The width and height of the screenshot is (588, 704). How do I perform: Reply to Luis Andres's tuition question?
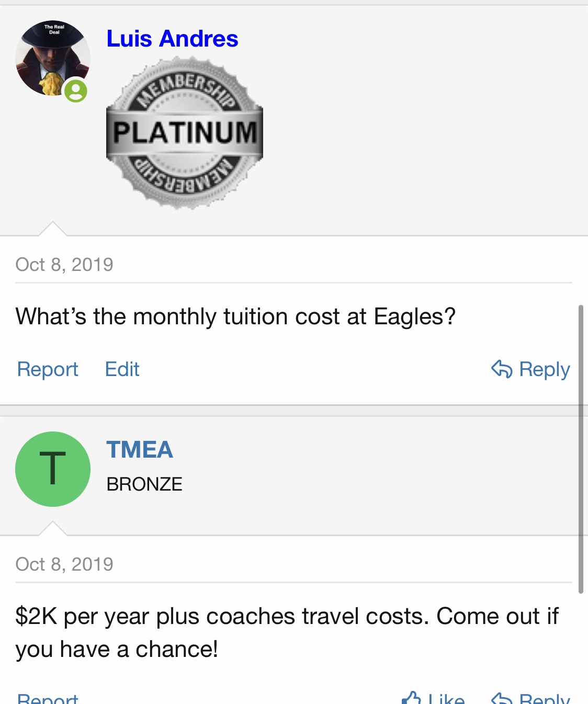point(544,369)
